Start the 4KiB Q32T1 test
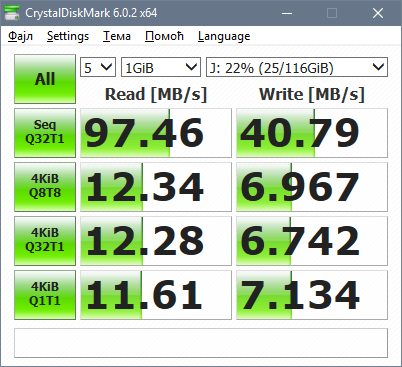 click(45, 241)
